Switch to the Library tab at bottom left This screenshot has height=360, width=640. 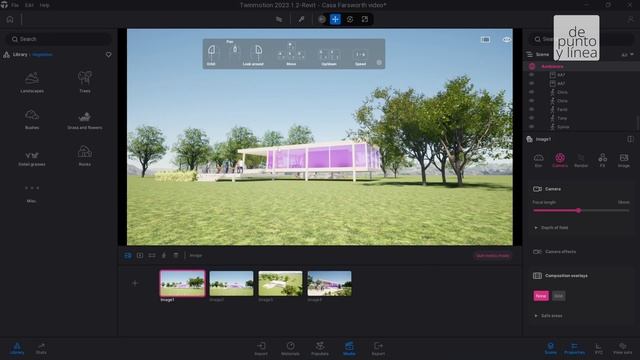(x=17, y=349)
